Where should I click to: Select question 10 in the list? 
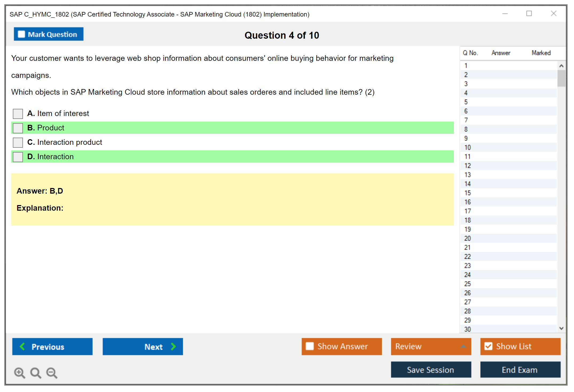click(x=467, y=147)
